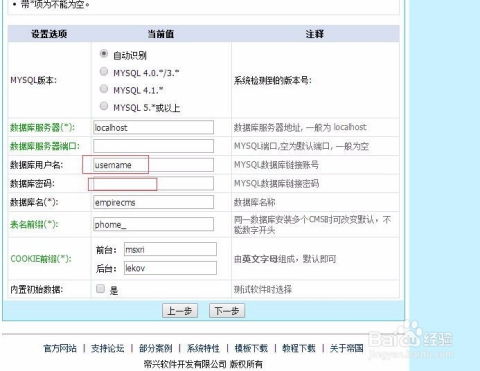This screenshot has height=371, width=480.
Task: Focus the 后台 cookie prefix field
Action: coord(170,268)
